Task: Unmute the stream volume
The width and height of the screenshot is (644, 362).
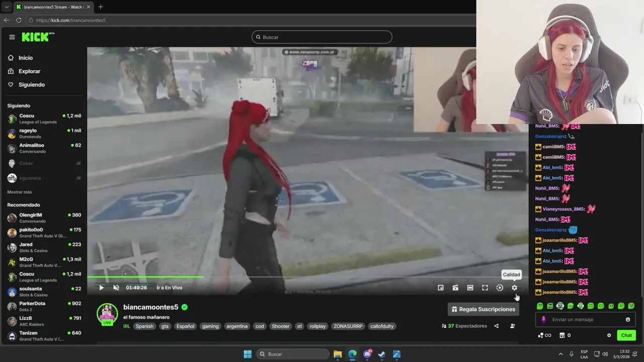Action: pyautogui.click(x=116, y=288)
